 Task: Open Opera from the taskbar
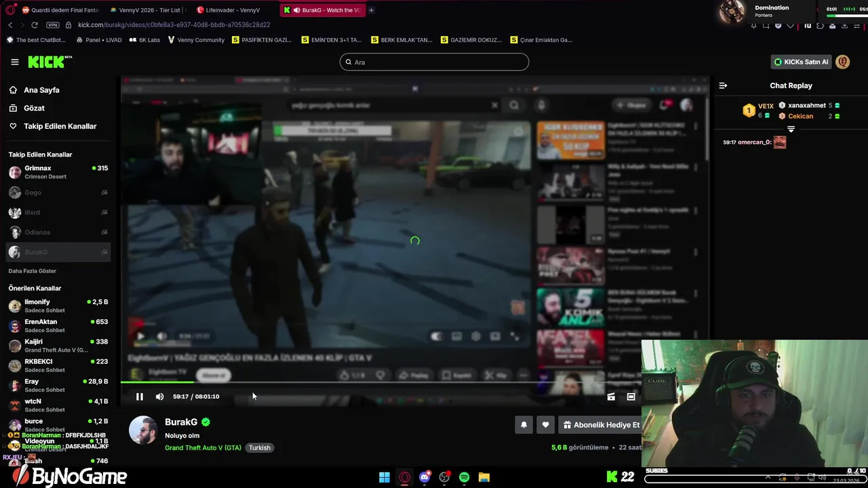[405, 477]
